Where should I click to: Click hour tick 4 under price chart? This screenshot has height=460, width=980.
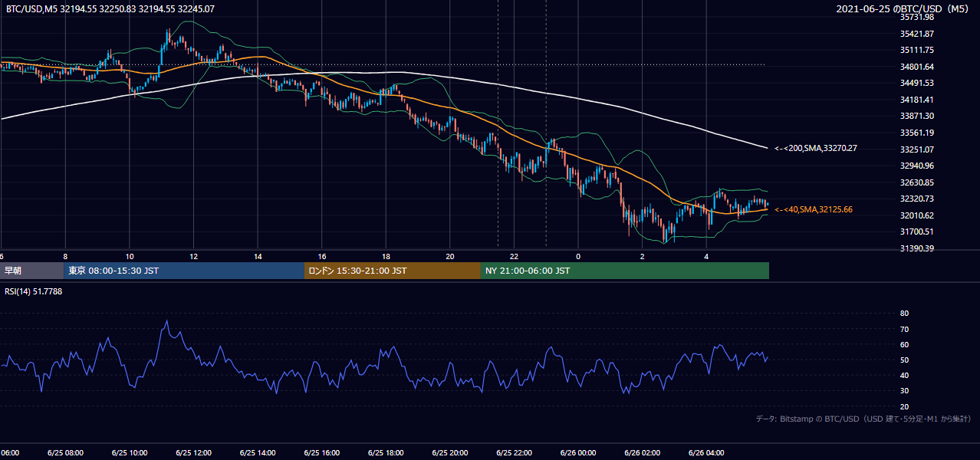click(x=706, y=256)
